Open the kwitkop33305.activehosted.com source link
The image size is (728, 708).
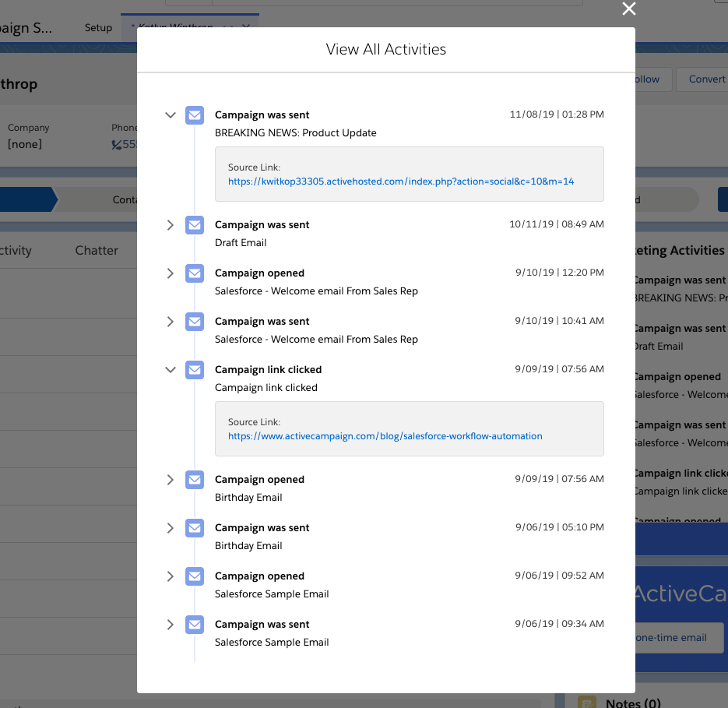401,181
